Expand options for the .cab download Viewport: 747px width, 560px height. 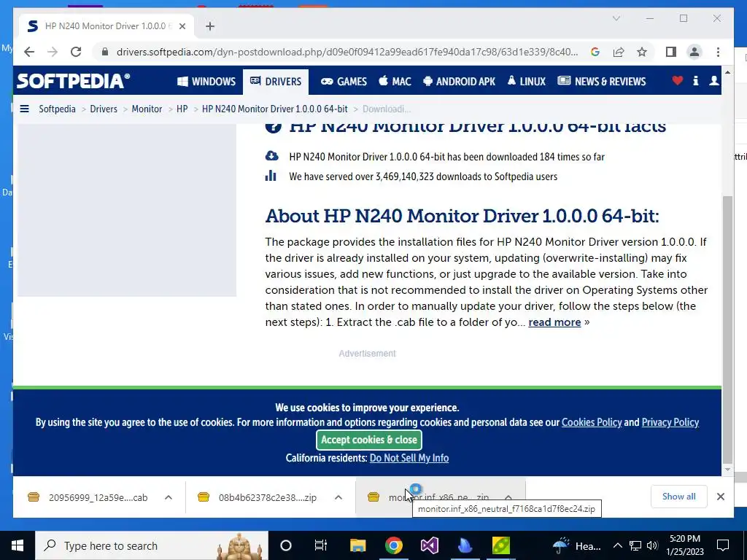(x=169, y=497)
